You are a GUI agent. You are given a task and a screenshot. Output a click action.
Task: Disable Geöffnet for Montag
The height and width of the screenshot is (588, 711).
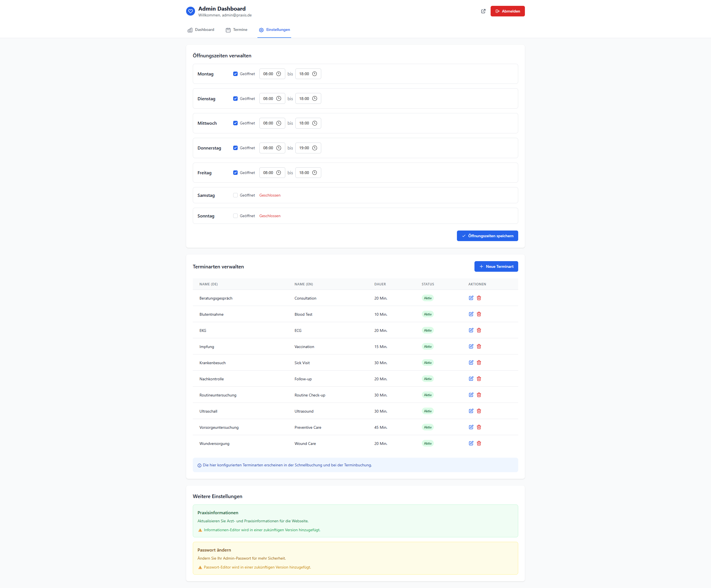[x=235, y=73]
